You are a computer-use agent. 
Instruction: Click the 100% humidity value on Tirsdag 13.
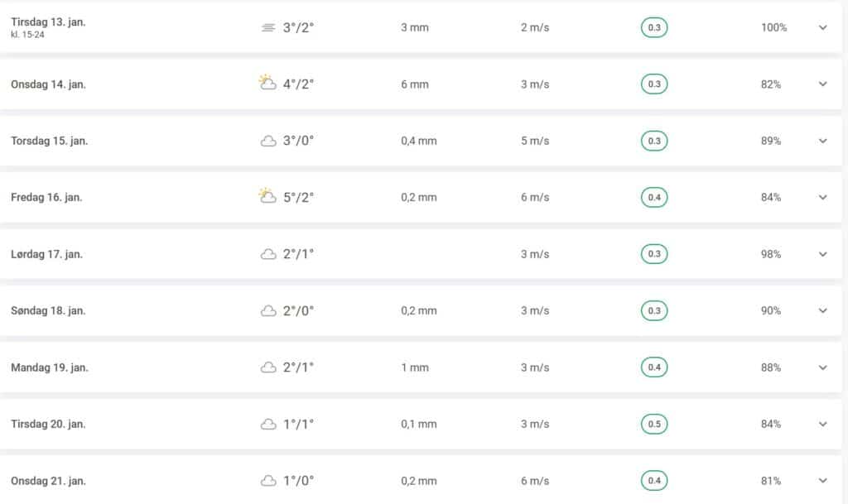pos(773,27)
